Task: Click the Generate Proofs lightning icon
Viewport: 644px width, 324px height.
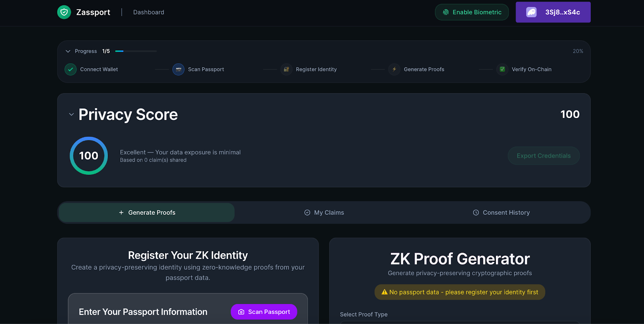Action: [x=394, y=69]
